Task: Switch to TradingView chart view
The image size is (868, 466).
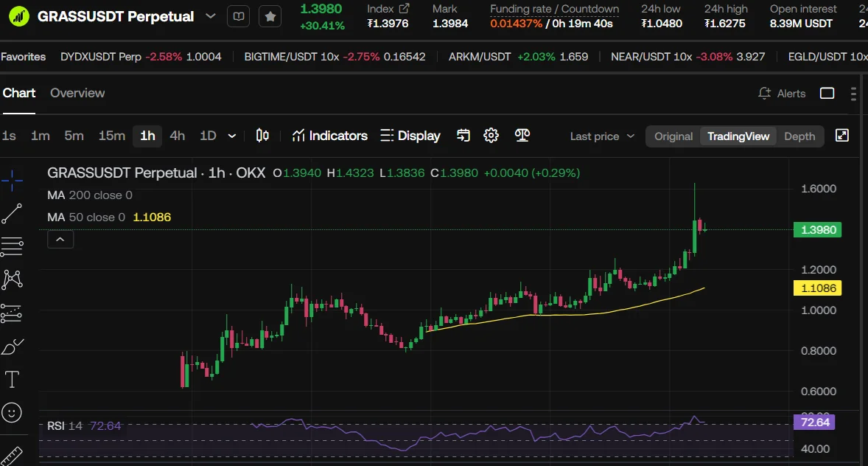Action: click(738, 136)
